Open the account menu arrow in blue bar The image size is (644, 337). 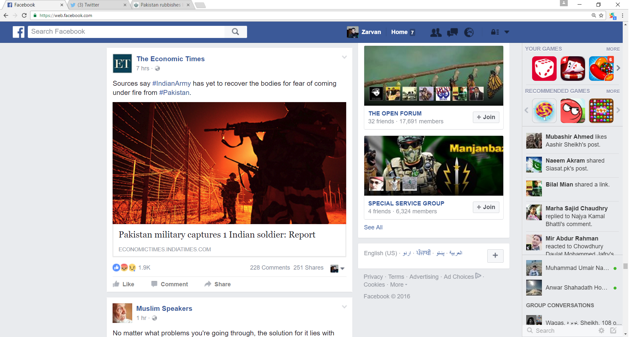pyautogui.click(x=507, y=32)
